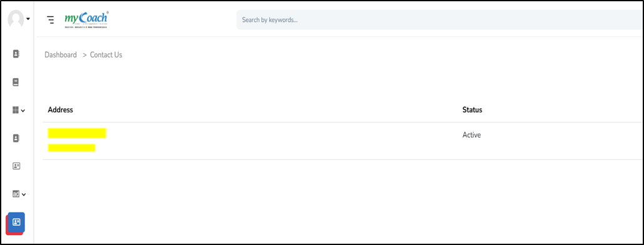Select the address book icon directly below the avatar

[16, 54]
